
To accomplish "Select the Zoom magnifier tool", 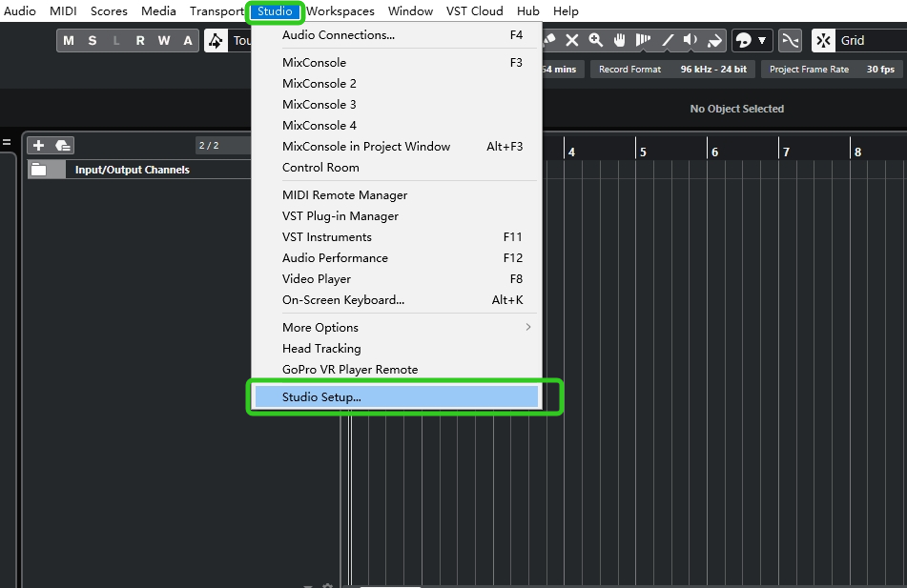I will point(596,40).
